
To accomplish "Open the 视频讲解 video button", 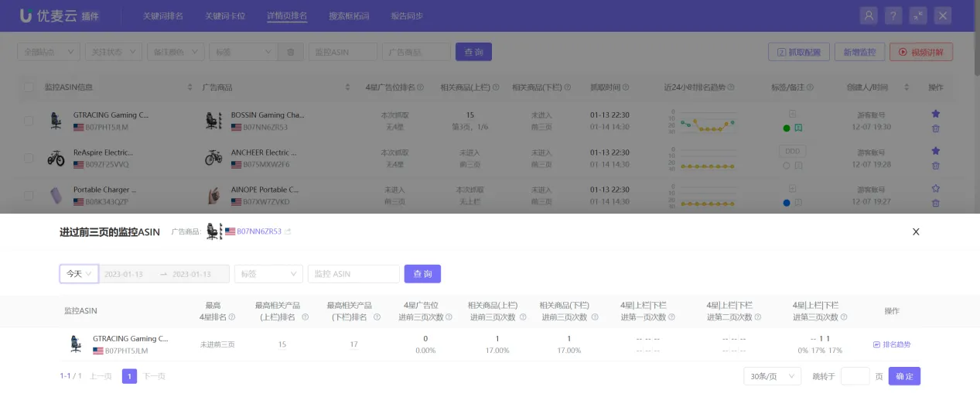I will 921,52.
